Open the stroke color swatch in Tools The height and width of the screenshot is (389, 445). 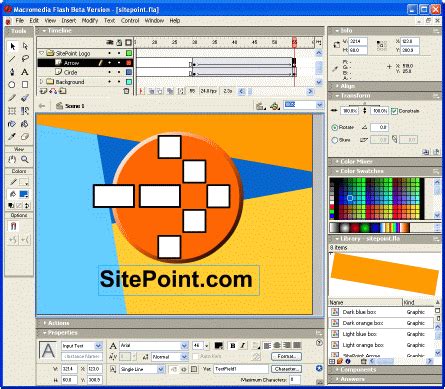click(x=24, y=182)
